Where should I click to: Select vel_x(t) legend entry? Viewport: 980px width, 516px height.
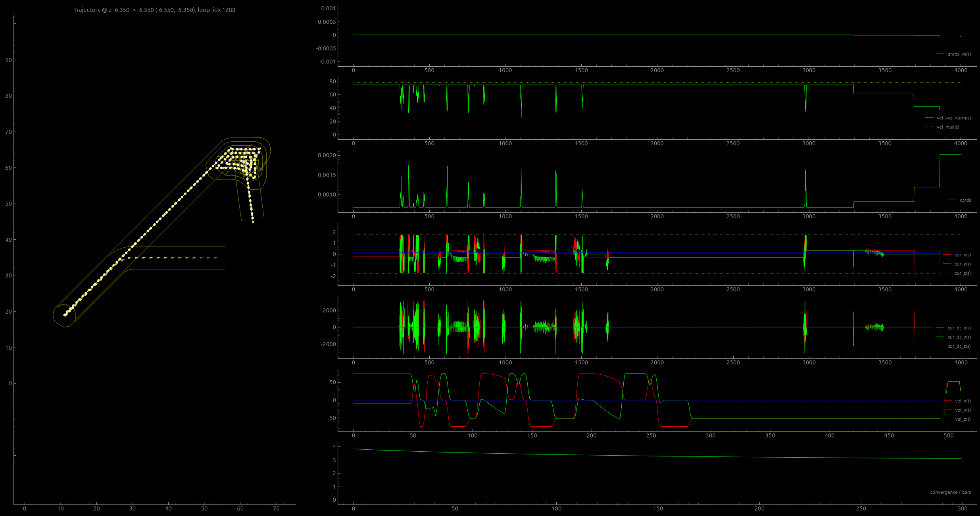(963, 401)
